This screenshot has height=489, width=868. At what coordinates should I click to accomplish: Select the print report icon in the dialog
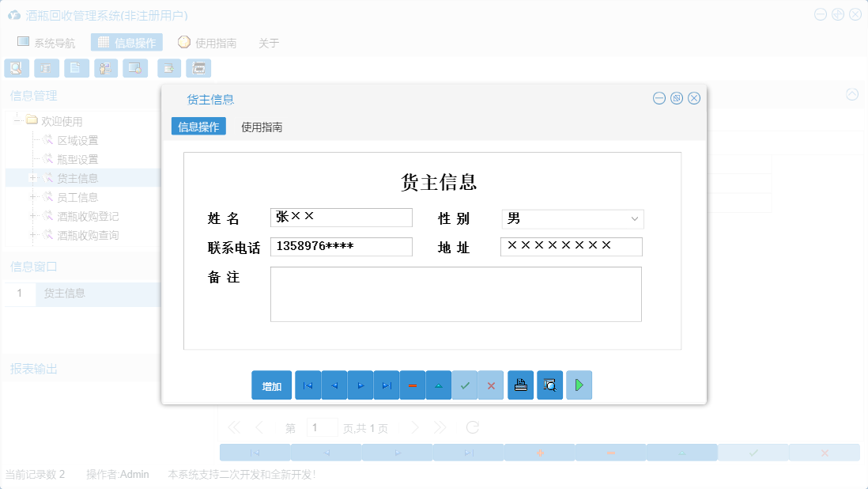[520, 385]
